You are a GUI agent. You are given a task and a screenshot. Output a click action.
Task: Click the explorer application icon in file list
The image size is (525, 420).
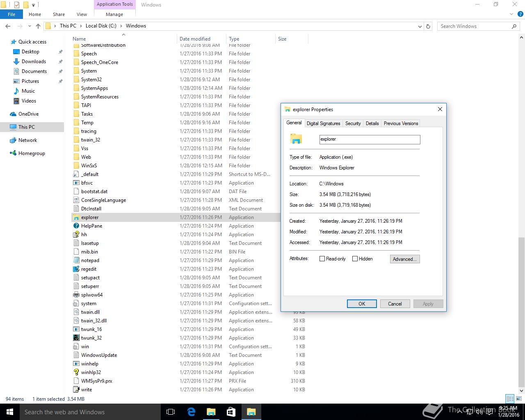point(76,217)
